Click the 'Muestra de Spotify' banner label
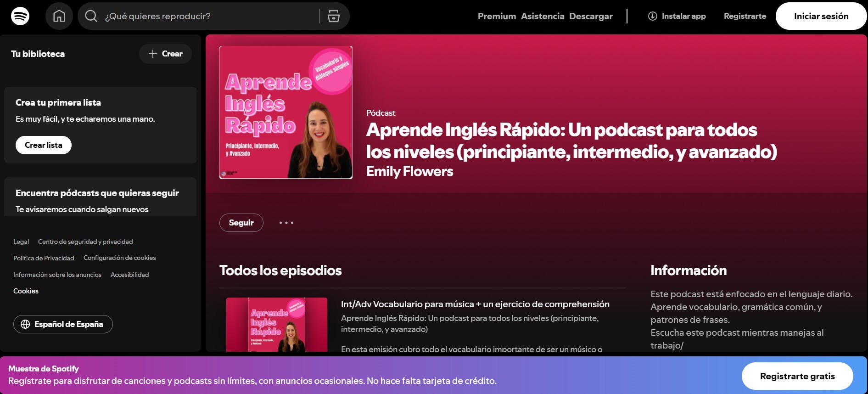Image resolution: width=868 pixels, height=394 pixels. pyautogui.click(x=44, y=369)
